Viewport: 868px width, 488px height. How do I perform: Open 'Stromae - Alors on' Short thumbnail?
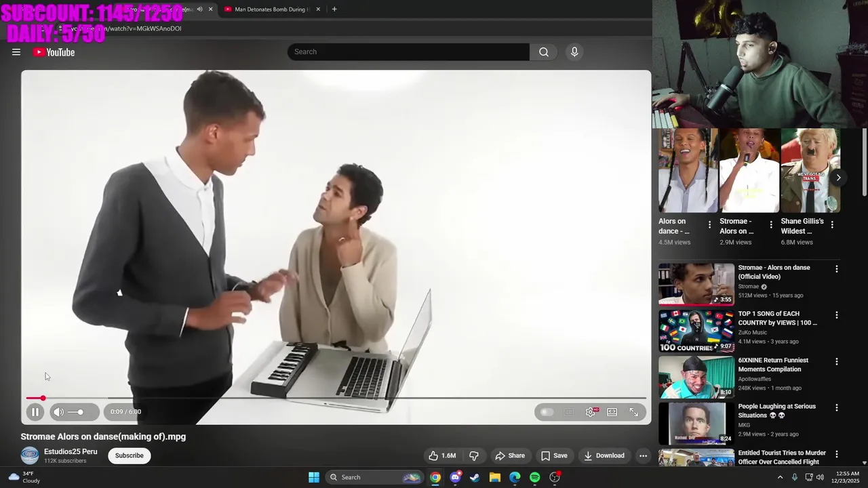(749, 171)
